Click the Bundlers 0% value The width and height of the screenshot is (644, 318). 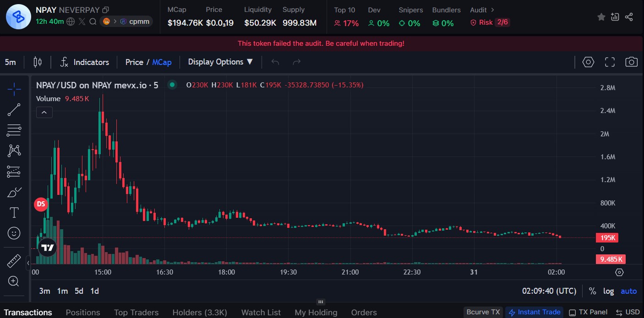click(443, 23)
